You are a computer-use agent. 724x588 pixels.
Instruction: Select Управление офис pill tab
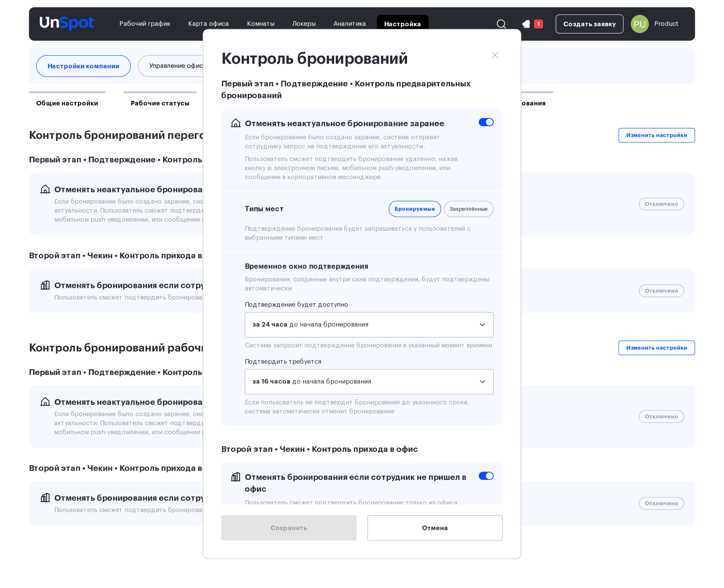[x=171, y=66]
